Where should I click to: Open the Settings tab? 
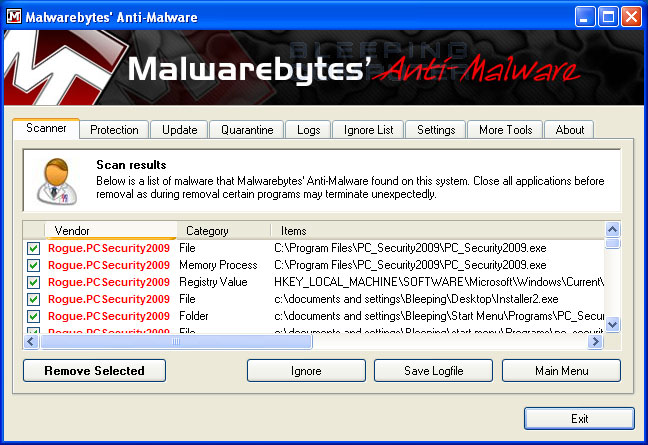tap(436, 130)
